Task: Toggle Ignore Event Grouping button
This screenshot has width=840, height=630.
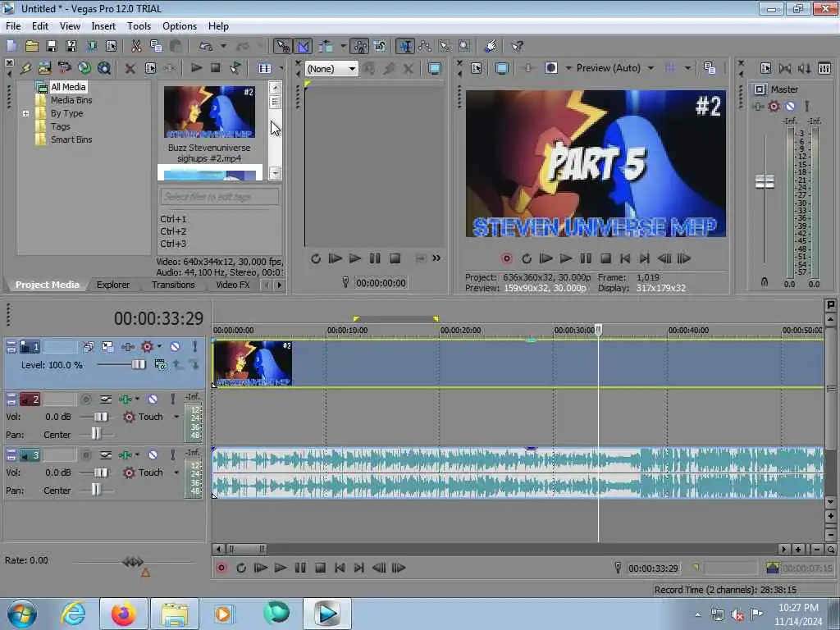Action: tap(380, 46)
